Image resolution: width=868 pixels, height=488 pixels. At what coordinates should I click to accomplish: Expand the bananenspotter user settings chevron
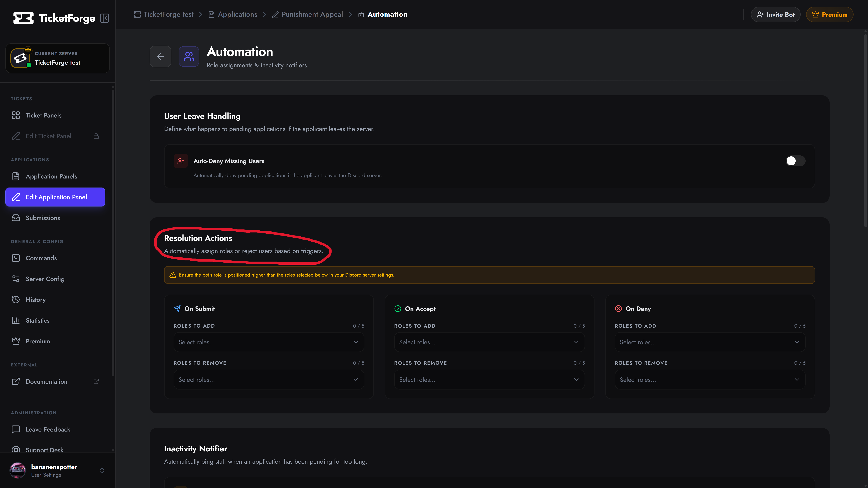(102, 471)
